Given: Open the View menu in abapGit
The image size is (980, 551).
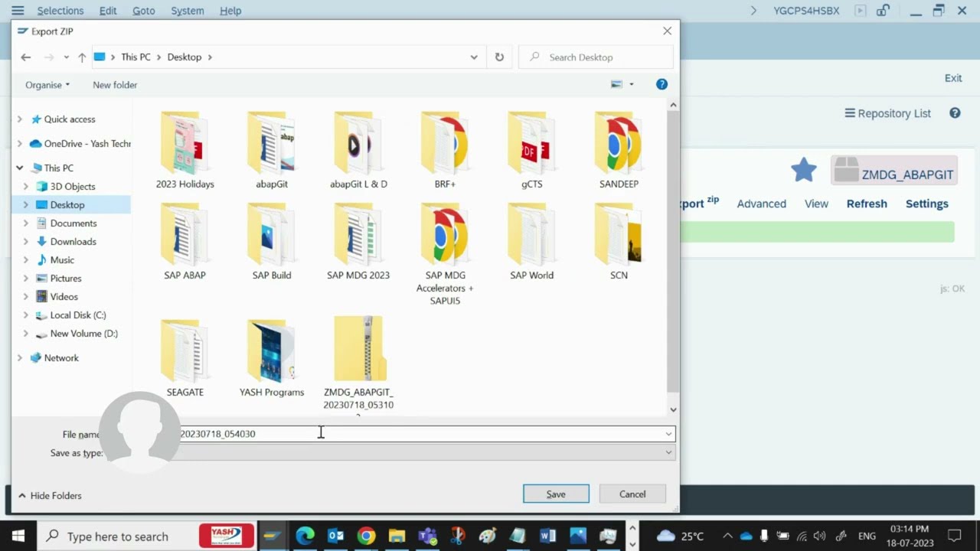Looking at the screenshot, I should 816,204.
